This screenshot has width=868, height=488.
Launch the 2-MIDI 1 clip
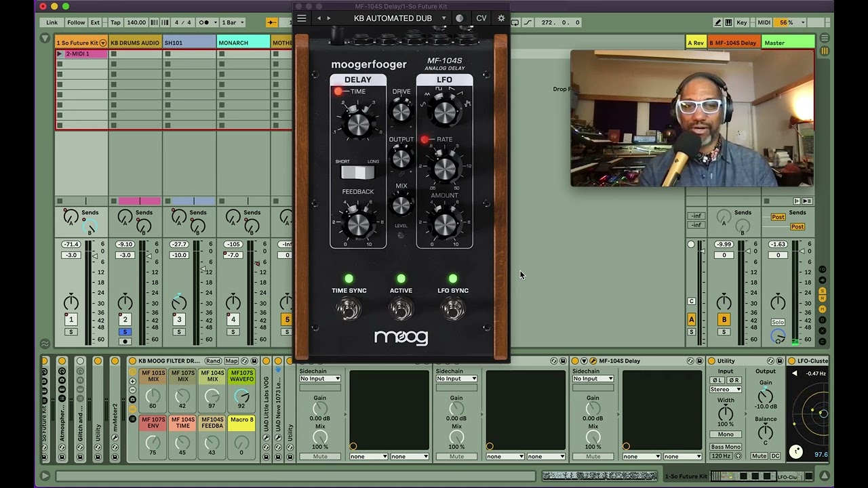pyautogui.click(x=60, y=54)
